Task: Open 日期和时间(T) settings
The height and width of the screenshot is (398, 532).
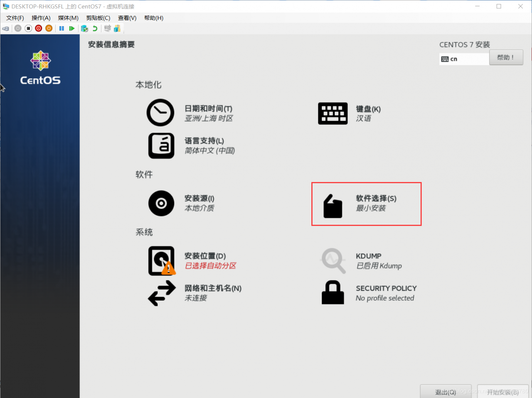Action: (208, 108)
